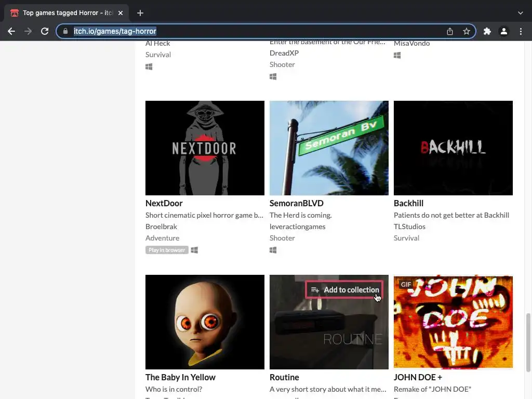Click the Survival genre under Al Heck

[x=158, y=55]
